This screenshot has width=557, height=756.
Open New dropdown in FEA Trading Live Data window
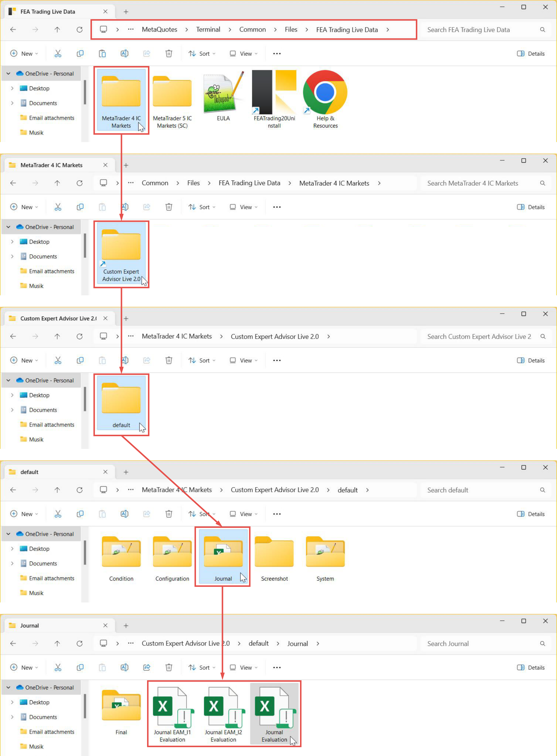[x=24, y=54]
